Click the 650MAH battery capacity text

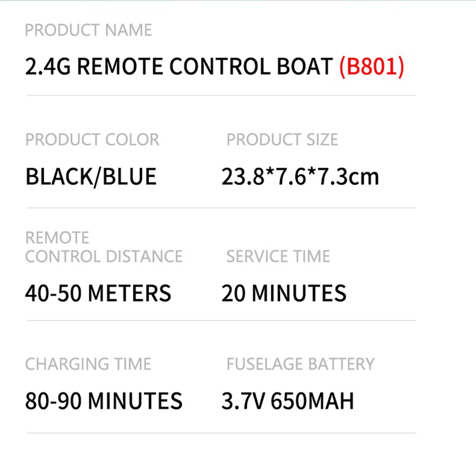pyautogui.click(x=312, y=401)
